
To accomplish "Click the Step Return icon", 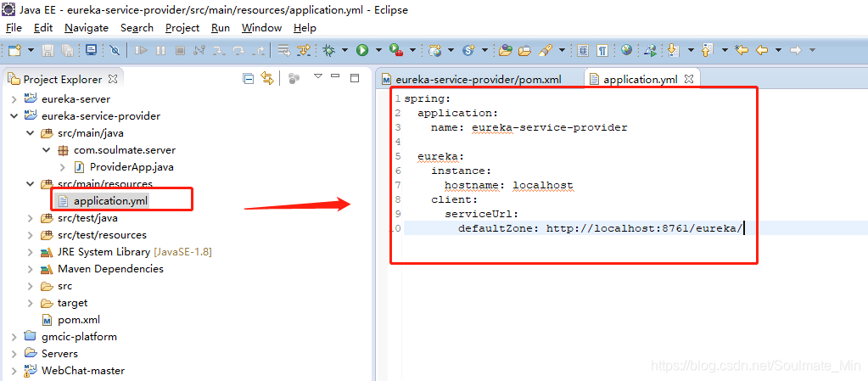I will 258,50.
